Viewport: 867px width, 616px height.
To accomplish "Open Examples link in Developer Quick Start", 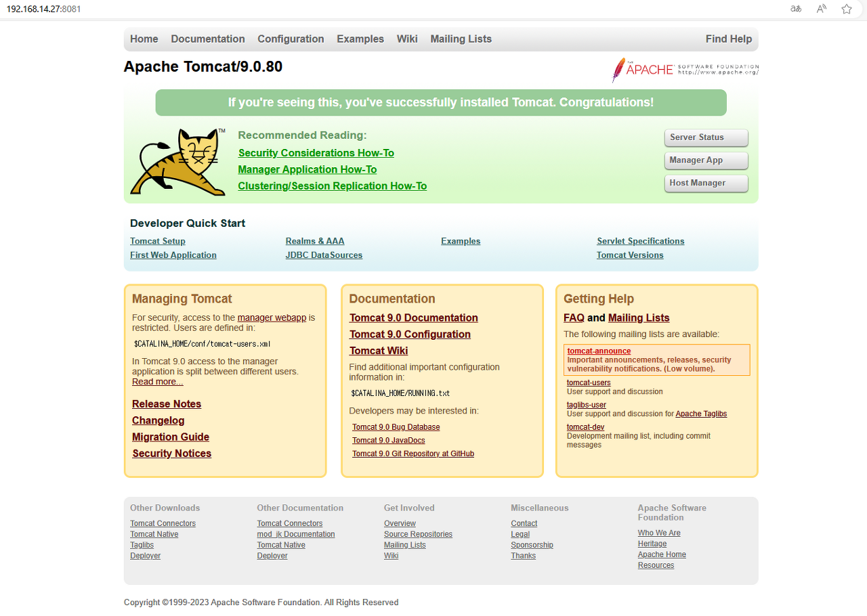I will 461,241.
